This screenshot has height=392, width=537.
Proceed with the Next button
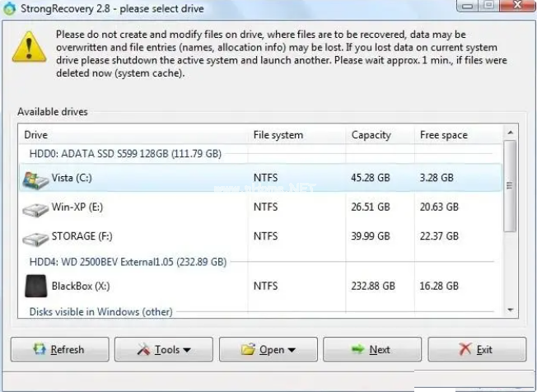[371, 349]
